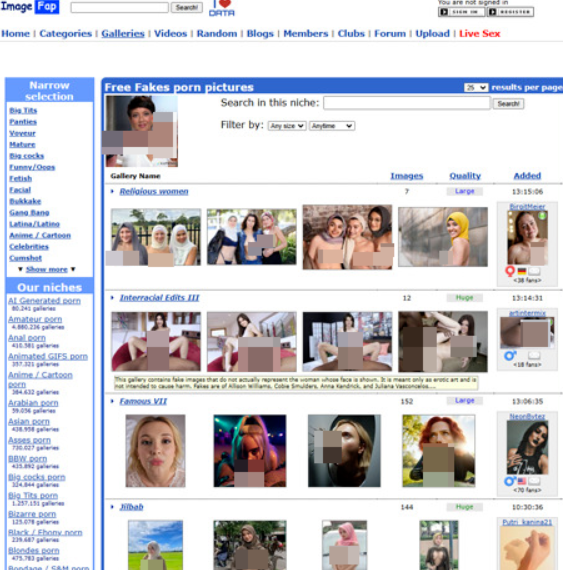
Task: Click the message icon under artintermix
Action: click(534, 355)
